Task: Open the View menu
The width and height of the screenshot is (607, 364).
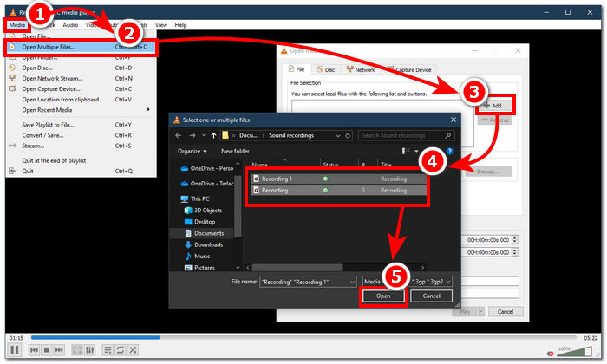Action: click(x=161, y=25)
